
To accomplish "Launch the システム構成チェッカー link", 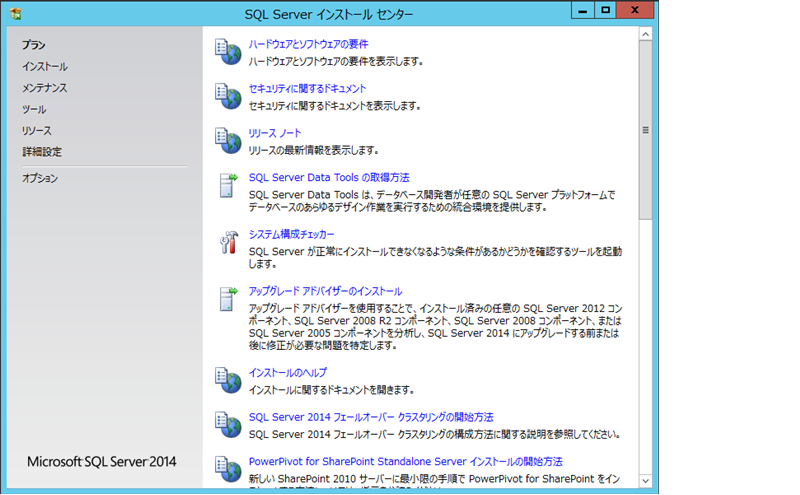I will point(291,234).
